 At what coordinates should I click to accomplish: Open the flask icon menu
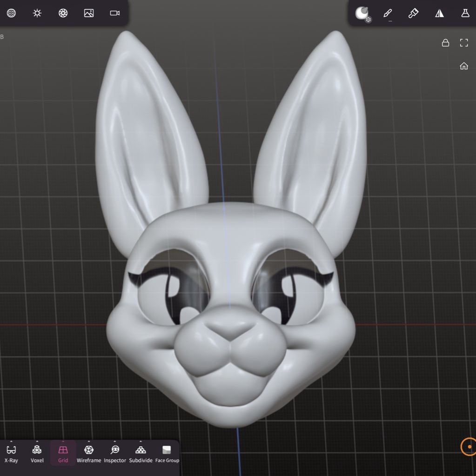click(465, 13)
